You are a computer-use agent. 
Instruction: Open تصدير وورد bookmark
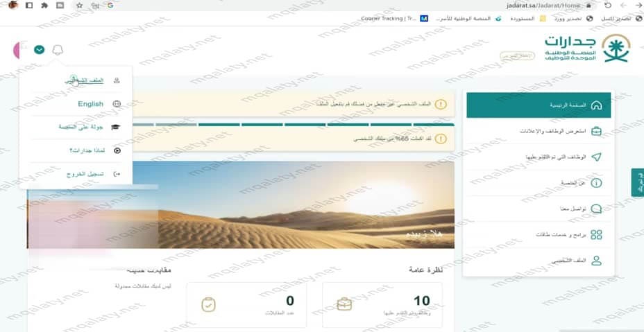point(573,19)
